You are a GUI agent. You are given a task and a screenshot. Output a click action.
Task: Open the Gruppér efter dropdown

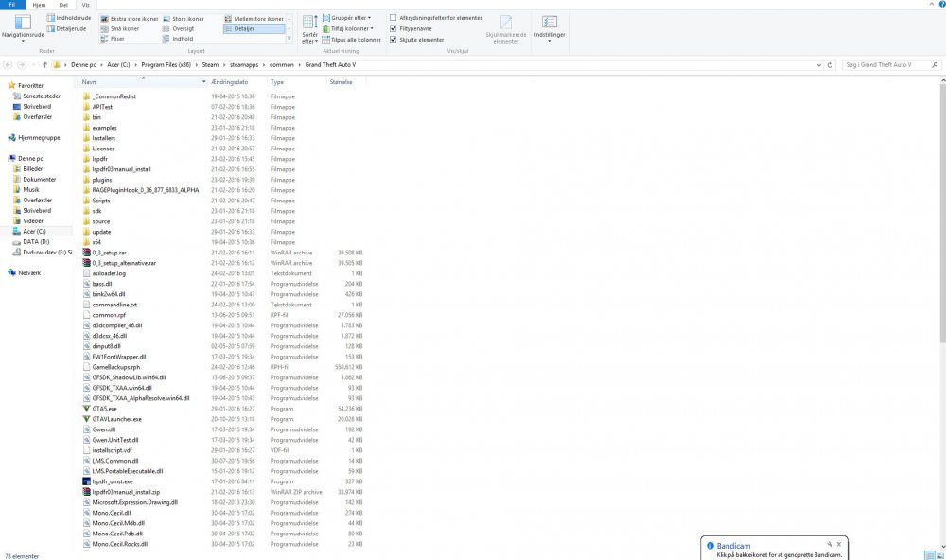tap(347, 17)
